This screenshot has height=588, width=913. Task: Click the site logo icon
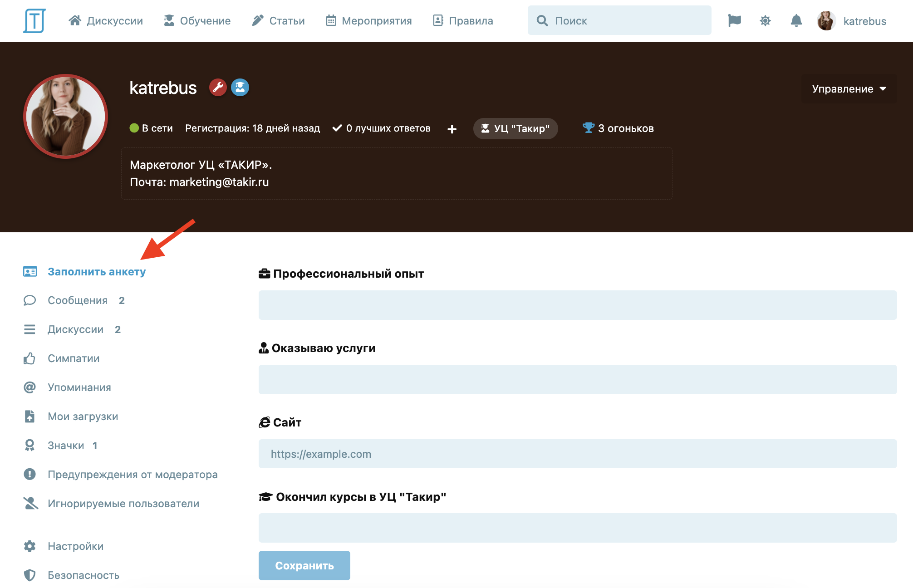coord(34,21)
